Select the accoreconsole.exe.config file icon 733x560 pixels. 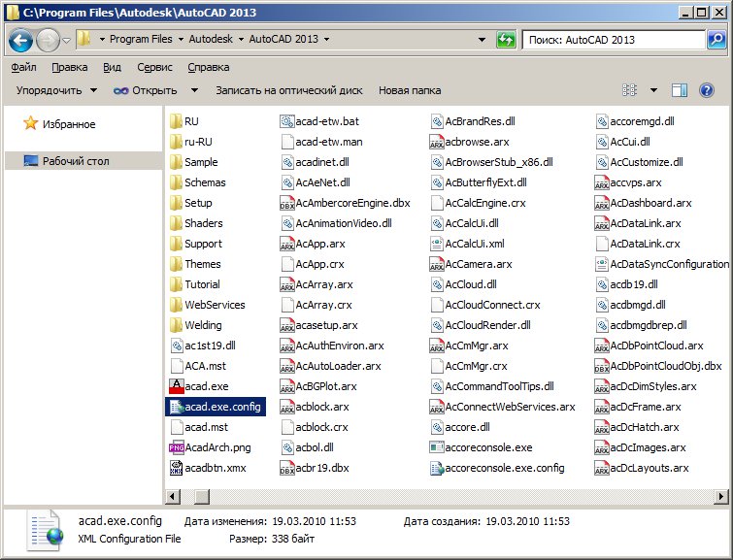pos(437,468)
